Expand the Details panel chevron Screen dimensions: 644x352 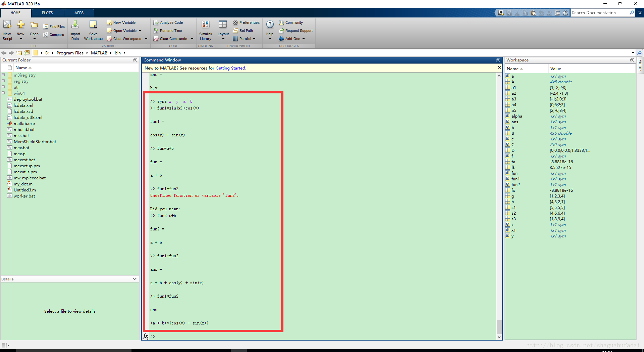[135, 279]
